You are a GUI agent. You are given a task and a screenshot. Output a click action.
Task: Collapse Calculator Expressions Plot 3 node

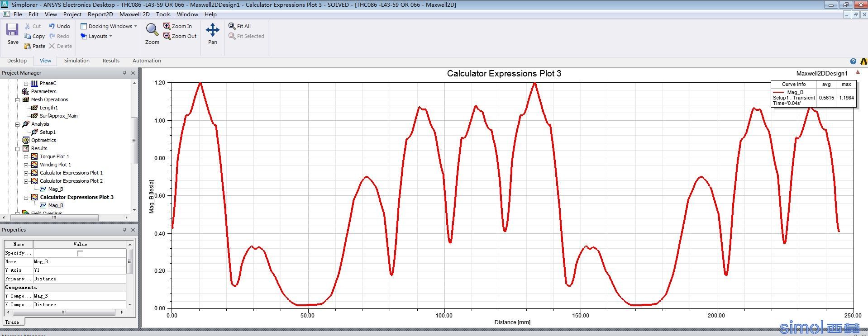[x=26, y=197]
